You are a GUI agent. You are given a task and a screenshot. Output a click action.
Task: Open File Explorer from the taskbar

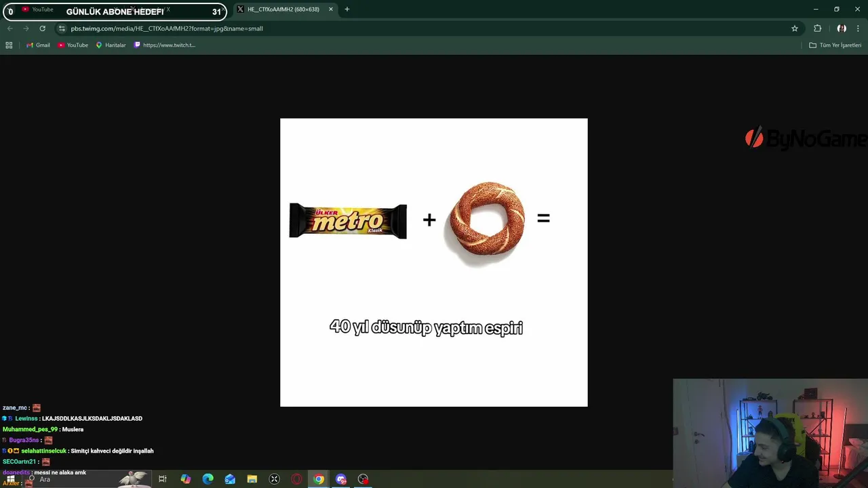click(x=252, y=479)
